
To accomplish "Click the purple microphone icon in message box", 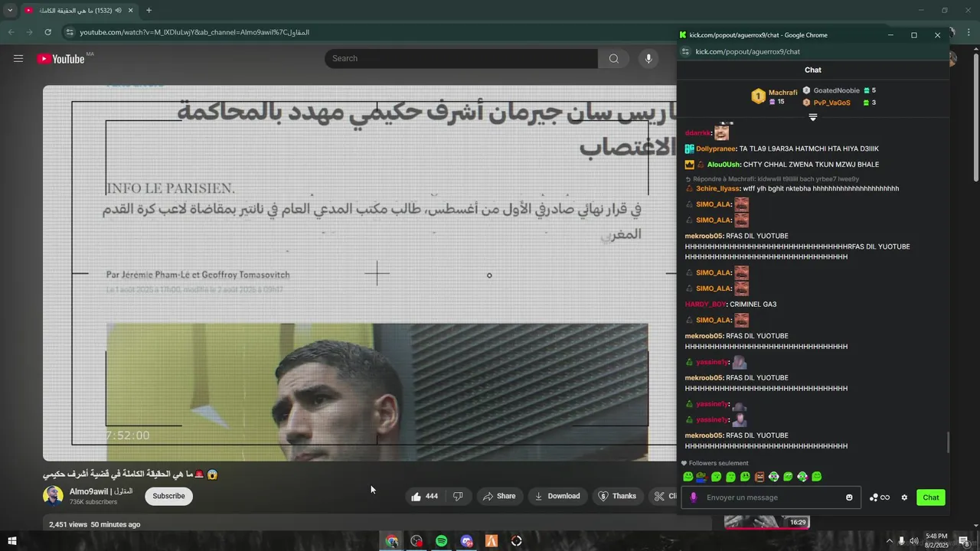I will [694, 497].
